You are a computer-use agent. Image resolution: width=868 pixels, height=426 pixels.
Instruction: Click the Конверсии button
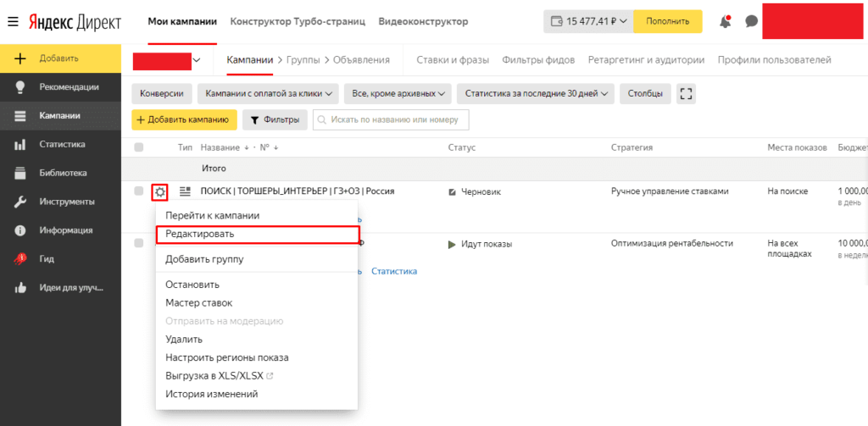click(x=162, y=93)
